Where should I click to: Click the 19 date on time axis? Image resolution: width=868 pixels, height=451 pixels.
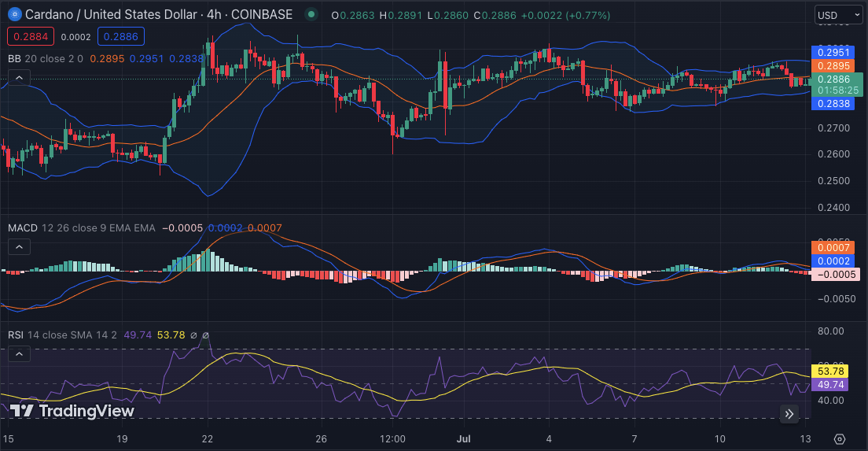click(122, 439)
